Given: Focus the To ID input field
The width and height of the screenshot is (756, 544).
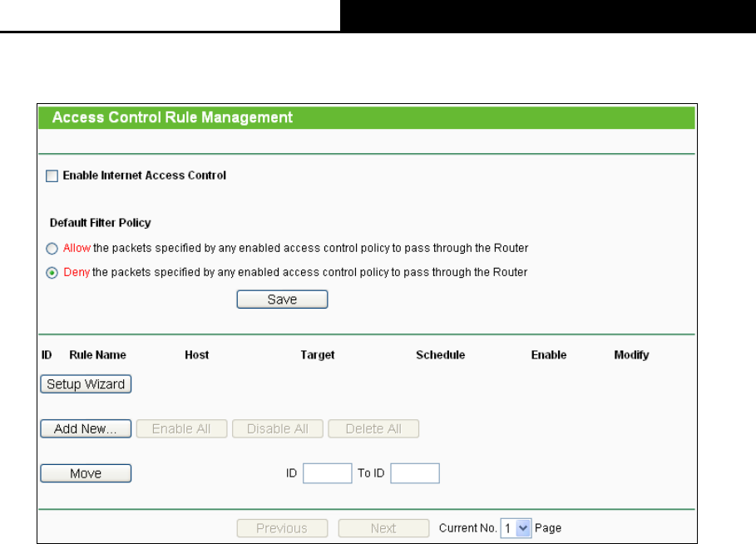Looking at the screenshot, I should coord(415,473).
